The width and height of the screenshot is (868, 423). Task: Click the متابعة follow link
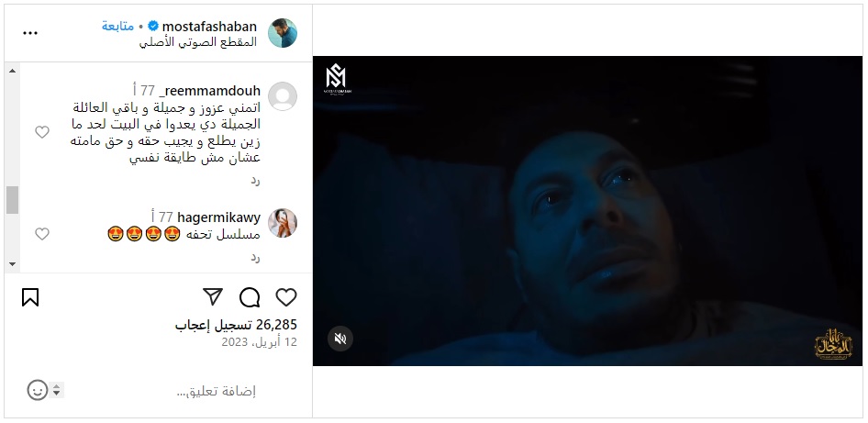(118, 26)
